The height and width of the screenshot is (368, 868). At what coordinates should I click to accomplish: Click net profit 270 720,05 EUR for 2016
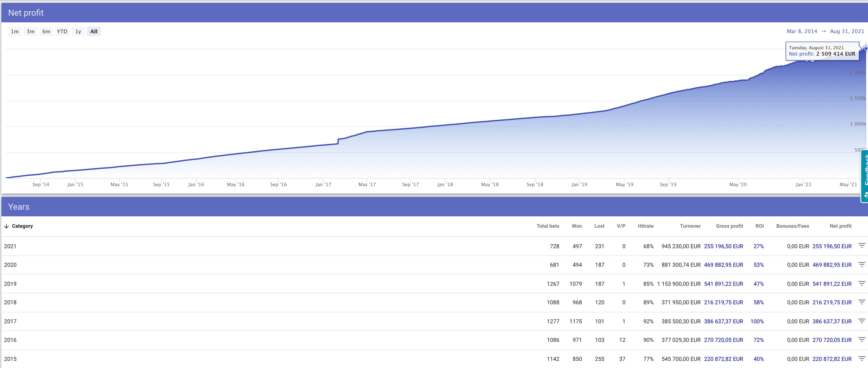tap(832, 340)
